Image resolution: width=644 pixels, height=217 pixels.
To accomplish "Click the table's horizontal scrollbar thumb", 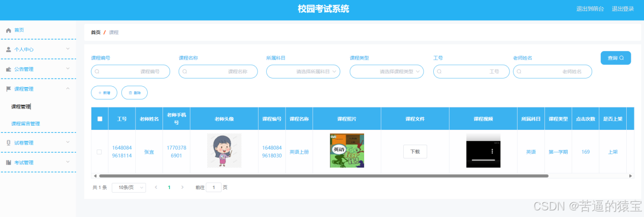I will 324,176.
